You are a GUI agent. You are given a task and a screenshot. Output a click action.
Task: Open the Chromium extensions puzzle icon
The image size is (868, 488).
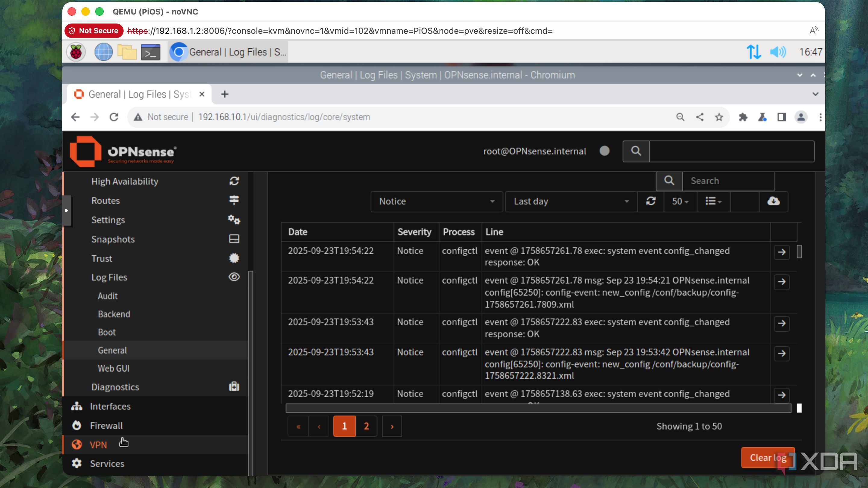tap(743, 117)
